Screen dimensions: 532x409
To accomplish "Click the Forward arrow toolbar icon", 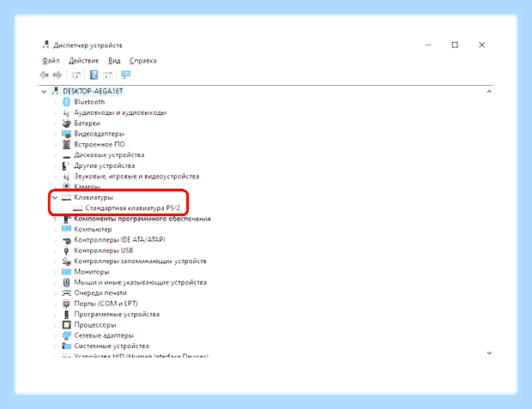I will click(x=57, y=75).
